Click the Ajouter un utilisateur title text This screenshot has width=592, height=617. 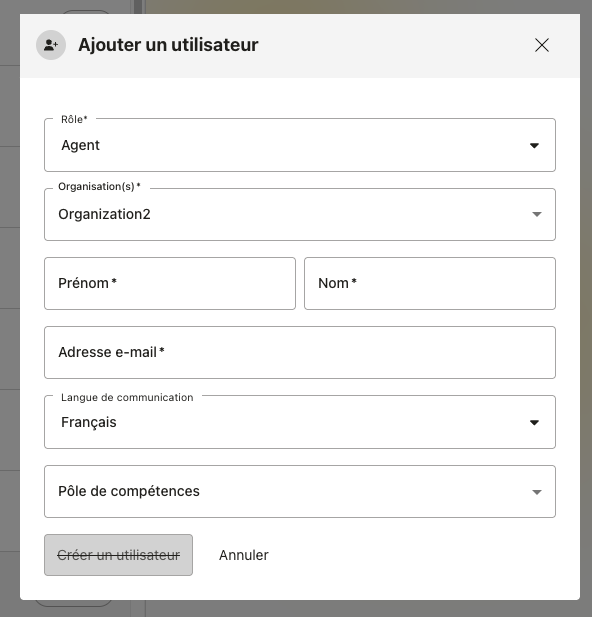(168, 45)
